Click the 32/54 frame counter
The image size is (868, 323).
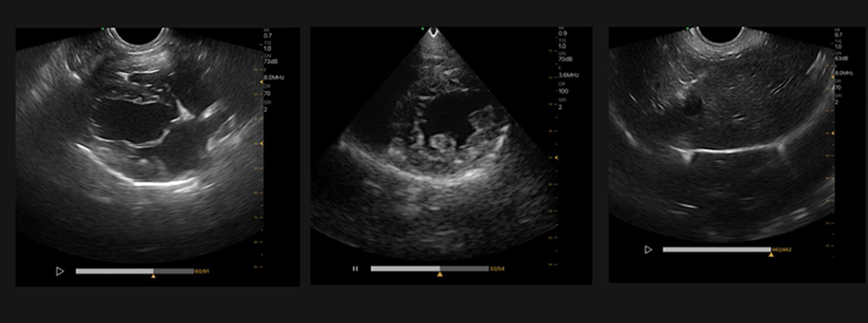(497, 269)
